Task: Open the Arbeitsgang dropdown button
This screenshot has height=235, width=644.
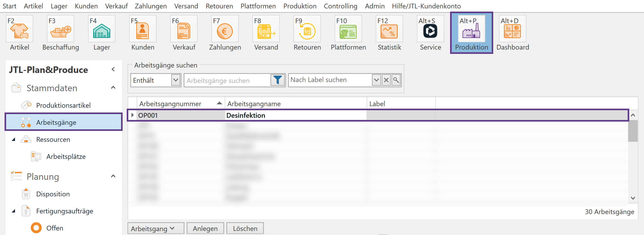Action: 156,228
